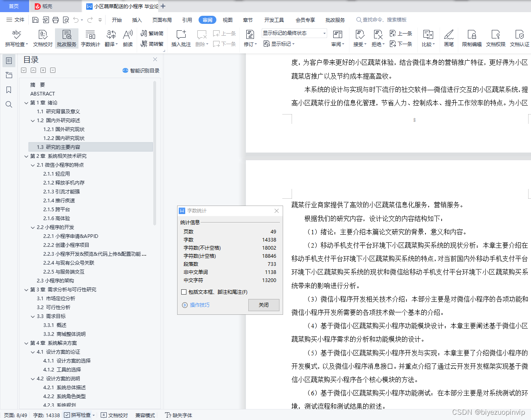Click the Save icon in quick toolbar
Viewport: 531px width, 420px height.
(x=35, y=20)
